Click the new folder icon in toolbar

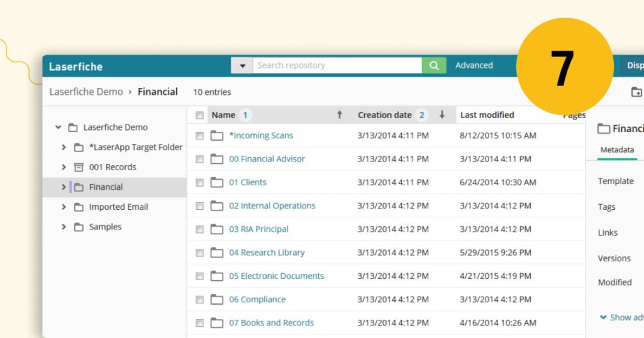[636, 92]
